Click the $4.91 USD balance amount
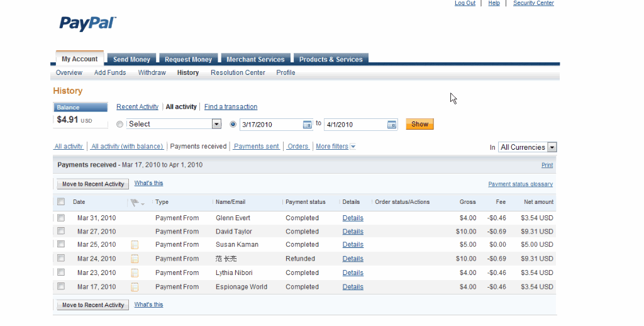Image resolution: width=644 pixels, height=326 pixels. 74,120
